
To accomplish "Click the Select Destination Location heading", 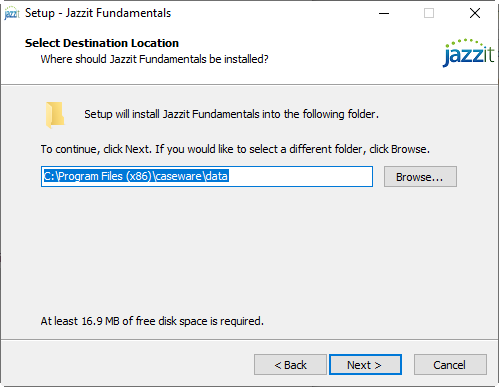I will [x=102, y=43].
